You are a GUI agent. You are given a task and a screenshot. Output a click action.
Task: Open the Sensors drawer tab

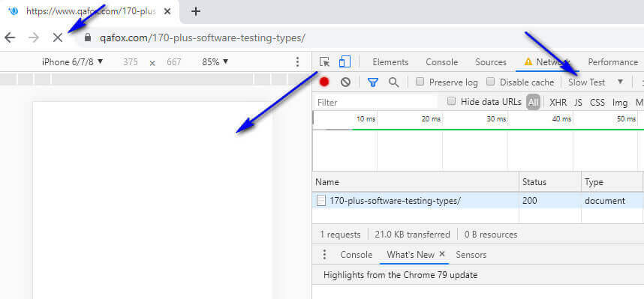(471, 255)
